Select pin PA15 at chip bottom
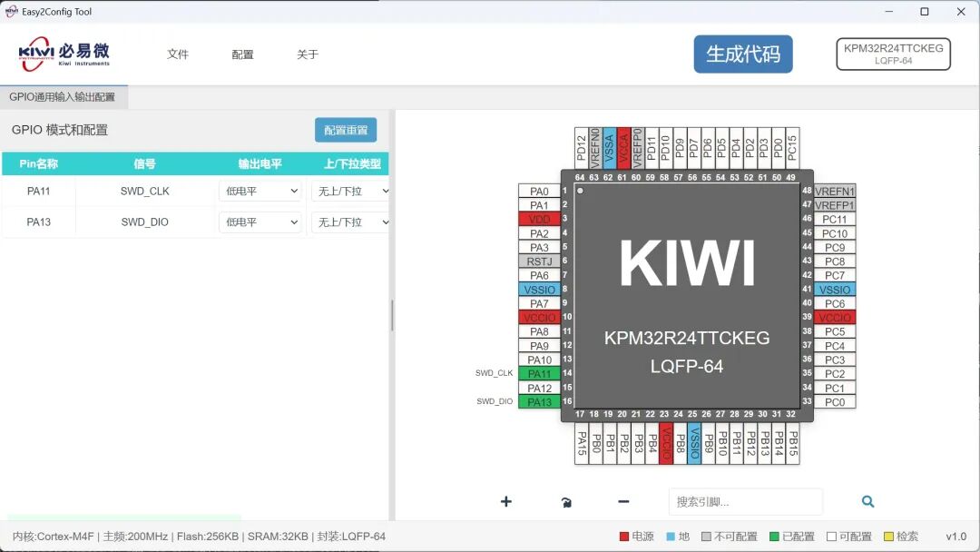Image resolution: width=980 pixels, height=552 pixels. 582,443
